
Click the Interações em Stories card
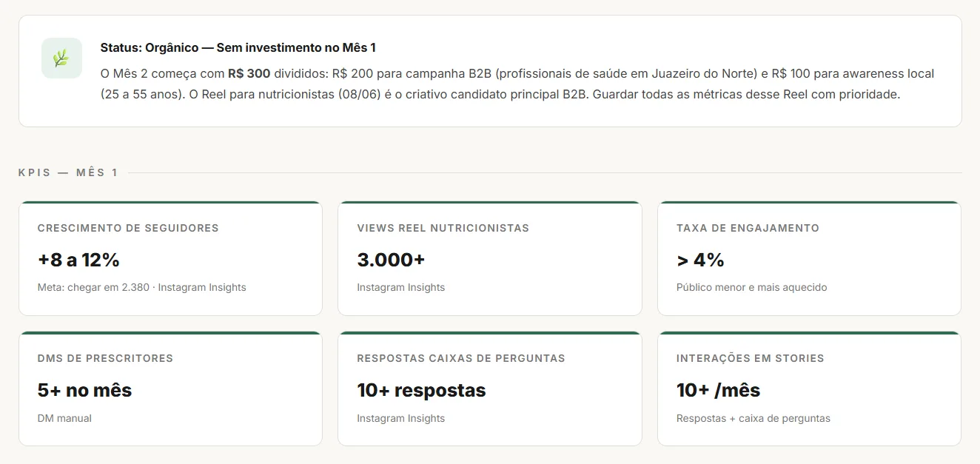(809, 389)
